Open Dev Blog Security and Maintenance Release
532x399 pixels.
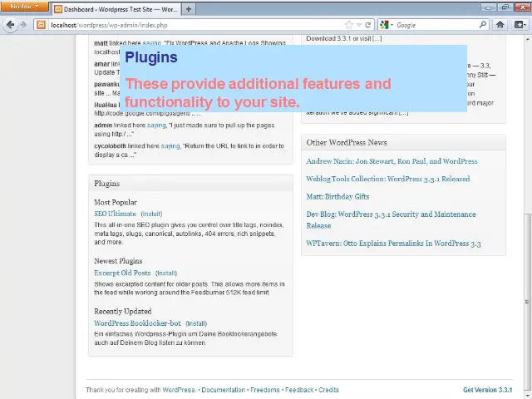(x=391, y=219)
